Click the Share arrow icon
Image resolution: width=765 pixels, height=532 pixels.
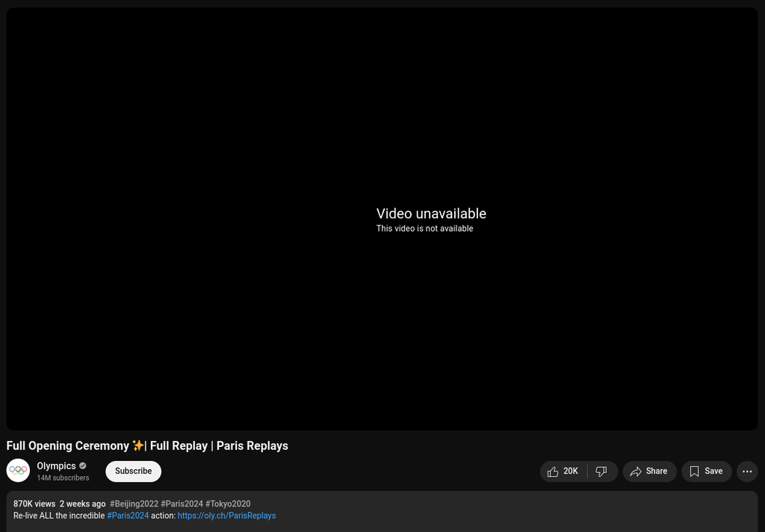[636, 471]
